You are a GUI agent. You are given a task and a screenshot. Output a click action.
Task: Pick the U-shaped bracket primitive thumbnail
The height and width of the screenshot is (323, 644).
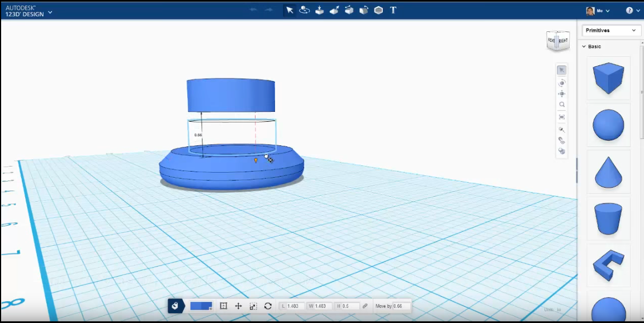[x=608, y=265]
